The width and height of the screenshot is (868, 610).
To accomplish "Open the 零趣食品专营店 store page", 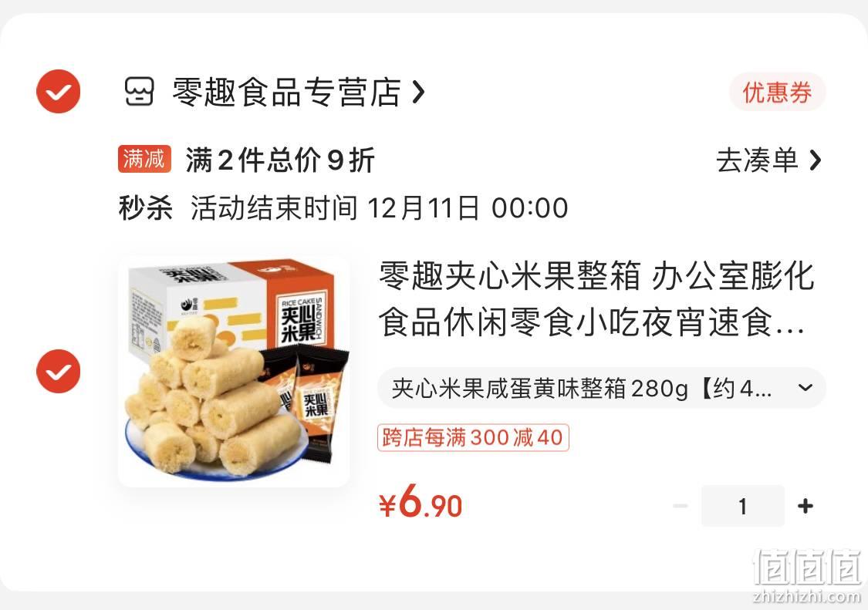I will pyautogui.click(x=287, y=92).
